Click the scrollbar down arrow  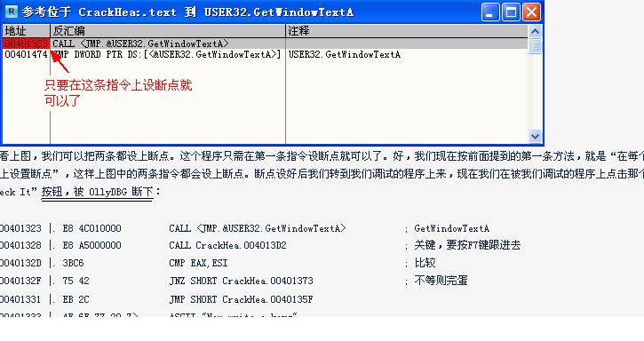pos(535,136)
